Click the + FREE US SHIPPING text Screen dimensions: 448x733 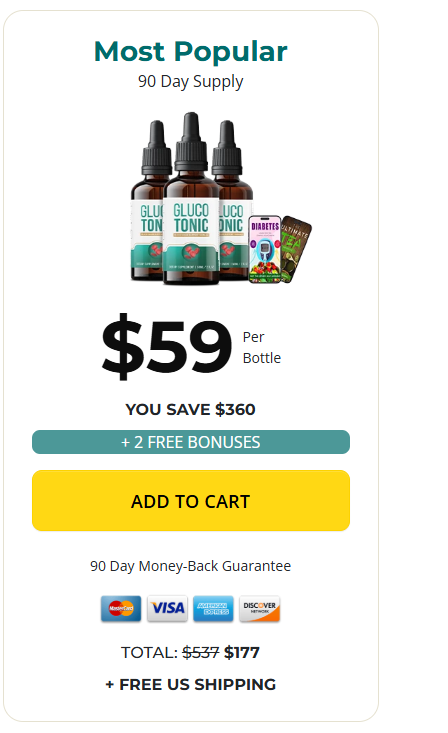pos(191,684)
